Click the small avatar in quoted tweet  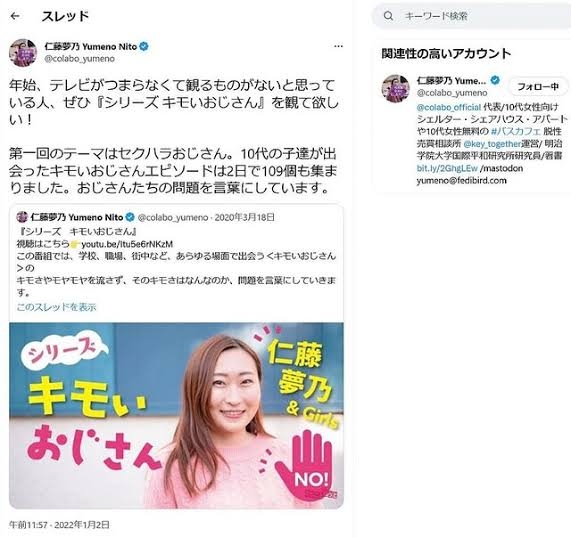pos(22,217)
